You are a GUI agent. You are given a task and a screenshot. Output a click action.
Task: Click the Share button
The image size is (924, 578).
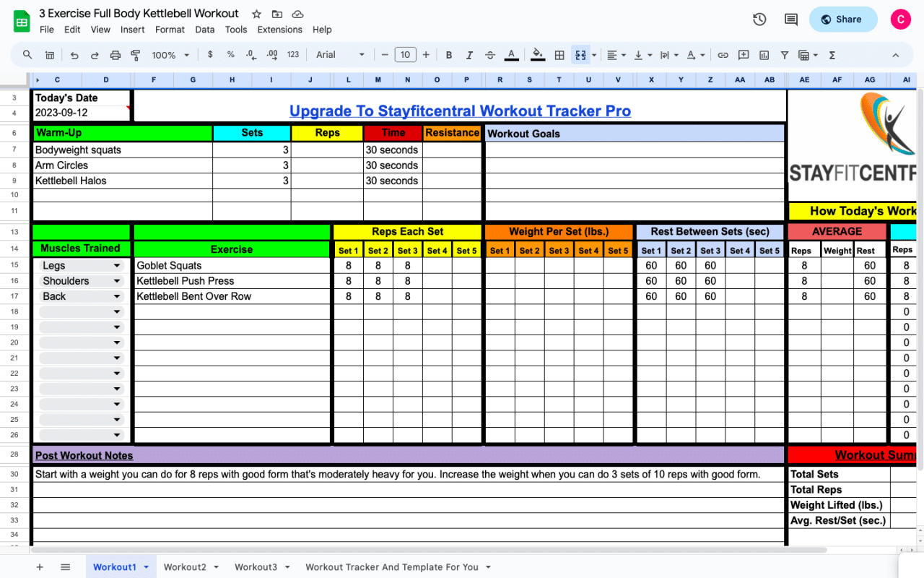click(842, 20)
